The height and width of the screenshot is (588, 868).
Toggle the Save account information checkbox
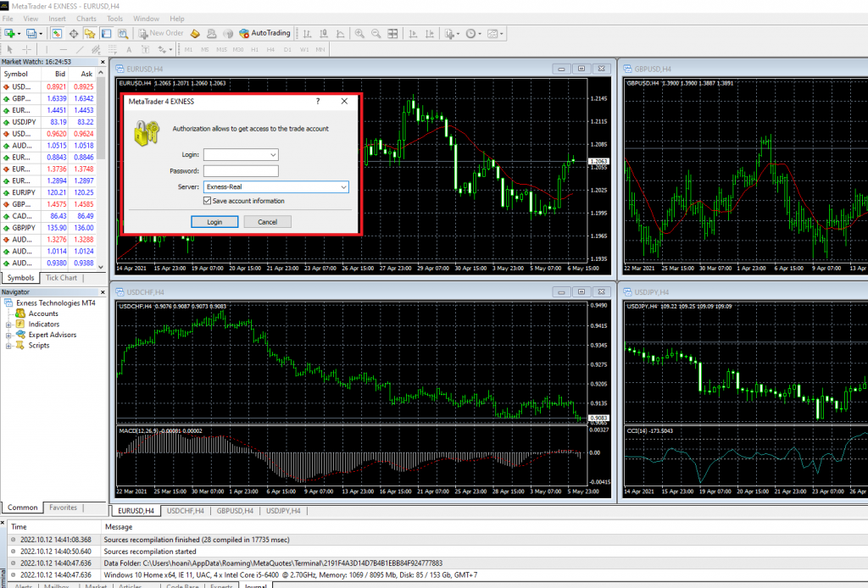207,201
